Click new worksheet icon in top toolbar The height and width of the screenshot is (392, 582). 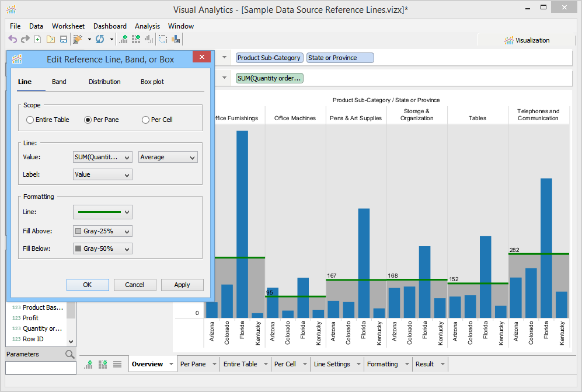click(123, 39)
